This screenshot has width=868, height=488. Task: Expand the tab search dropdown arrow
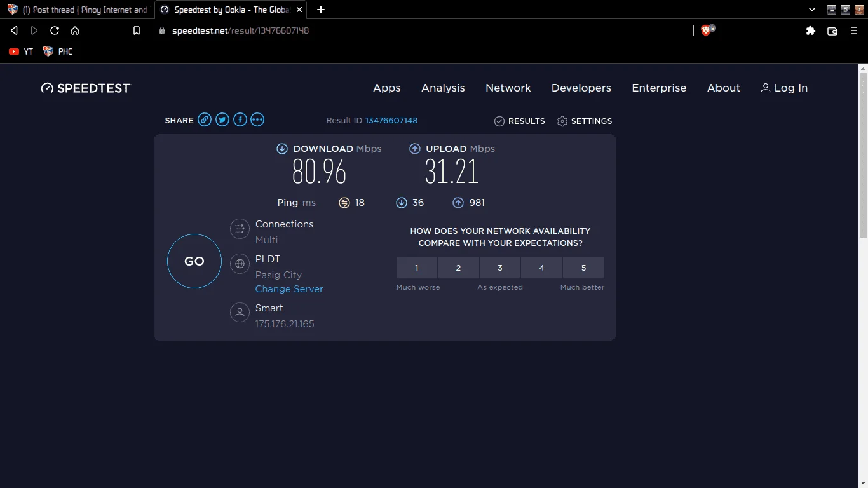click(x=812, y=10)
